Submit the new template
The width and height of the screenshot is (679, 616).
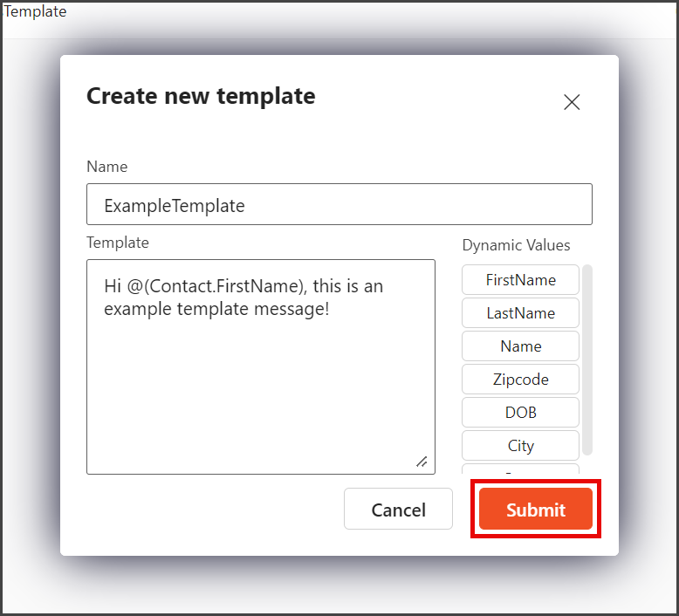tap(536, 509)
